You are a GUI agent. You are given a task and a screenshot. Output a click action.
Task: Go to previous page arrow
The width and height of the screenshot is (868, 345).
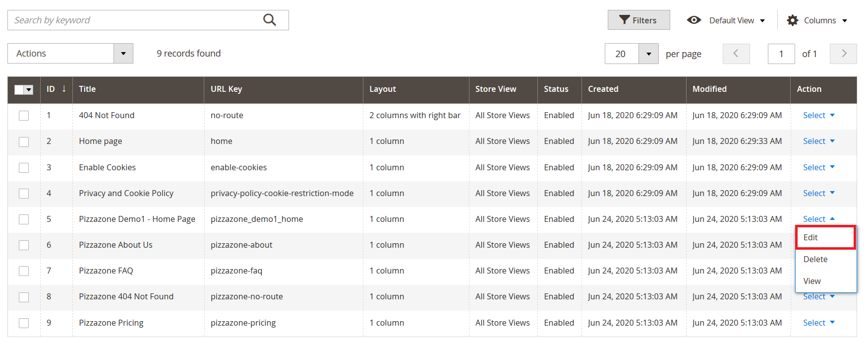(736, 54)
